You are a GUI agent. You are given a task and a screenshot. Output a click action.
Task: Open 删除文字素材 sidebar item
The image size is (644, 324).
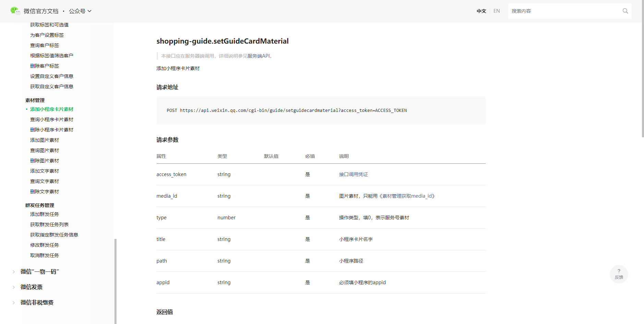point(45,192)
